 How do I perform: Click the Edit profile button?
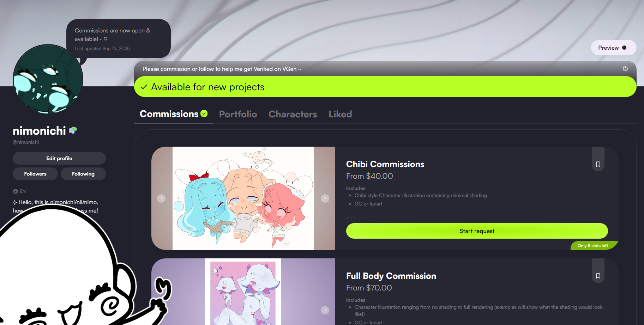coord(59,158)
